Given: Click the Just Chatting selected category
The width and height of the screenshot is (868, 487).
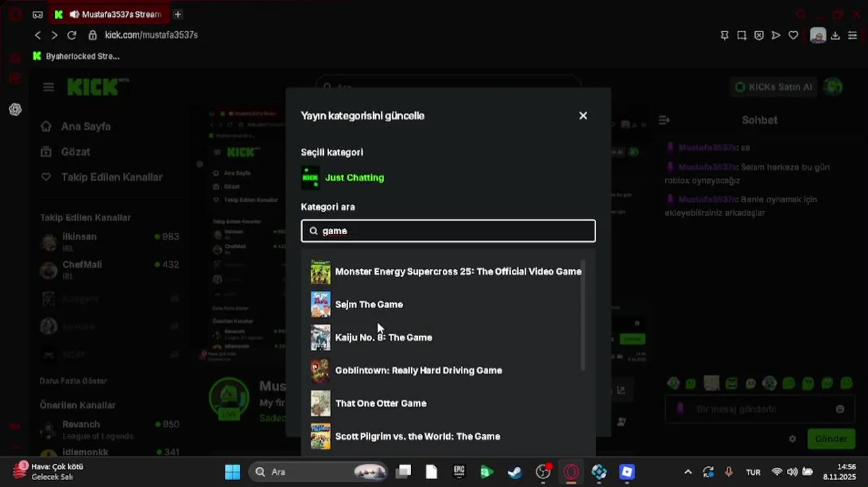Looking at the screenshot, I should point(343,177).
